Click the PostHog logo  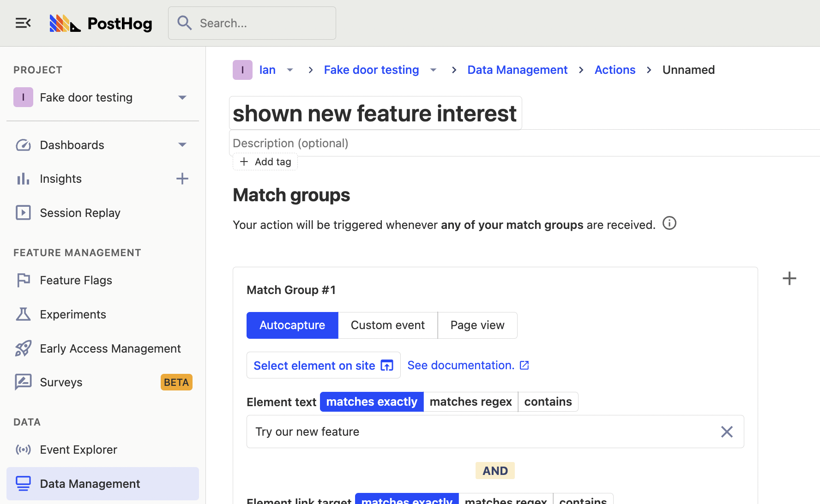click(x=101, y=24)
